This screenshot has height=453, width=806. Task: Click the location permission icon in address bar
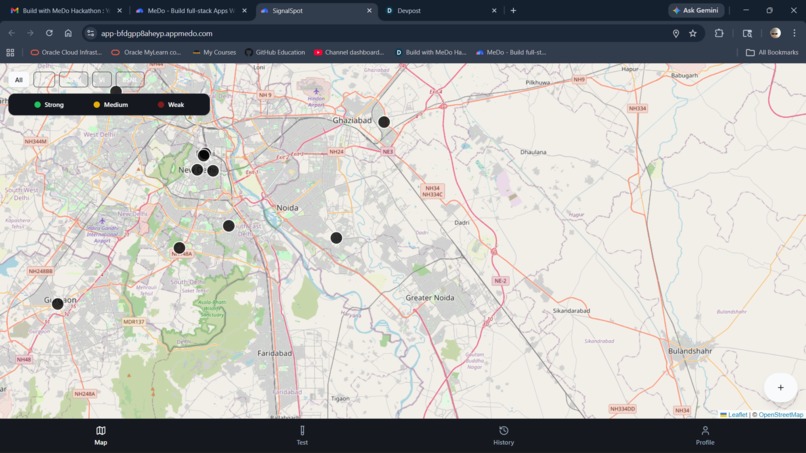pos(676,33)
